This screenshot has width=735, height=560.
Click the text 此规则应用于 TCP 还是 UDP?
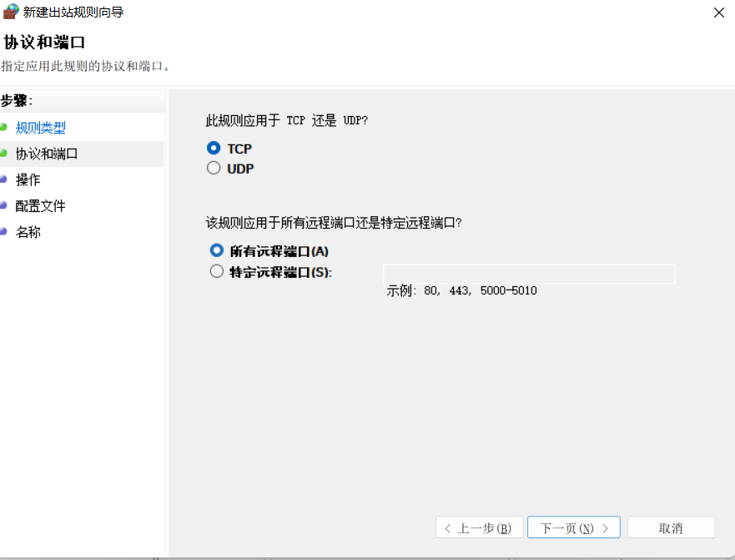(287, 121)
